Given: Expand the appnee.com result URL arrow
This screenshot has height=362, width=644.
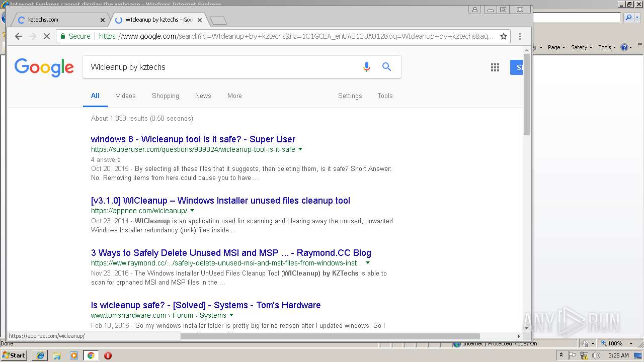Looking at the screenshot, I should pos(192,211).
